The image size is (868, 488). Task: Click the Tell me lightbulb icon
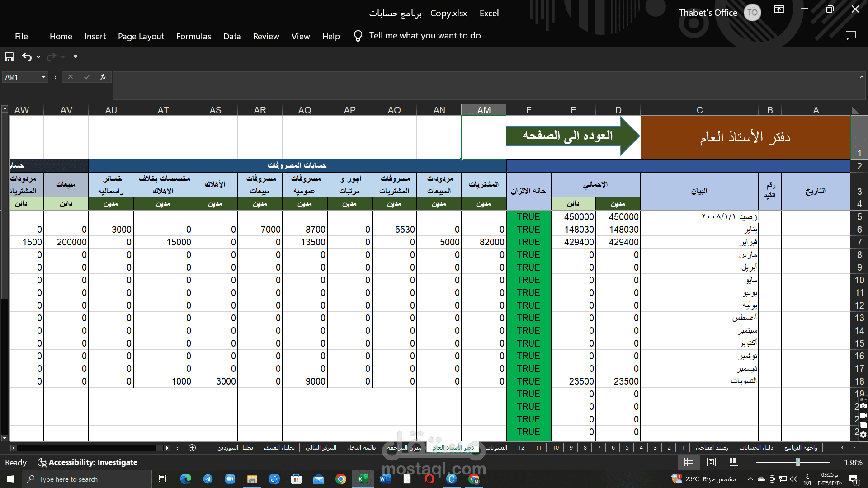click(x=358, y=36)
